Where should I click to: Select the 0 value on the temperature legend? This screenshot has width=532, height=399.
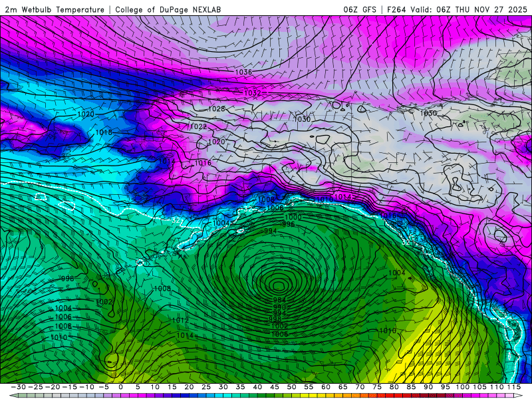click(120, 387)
